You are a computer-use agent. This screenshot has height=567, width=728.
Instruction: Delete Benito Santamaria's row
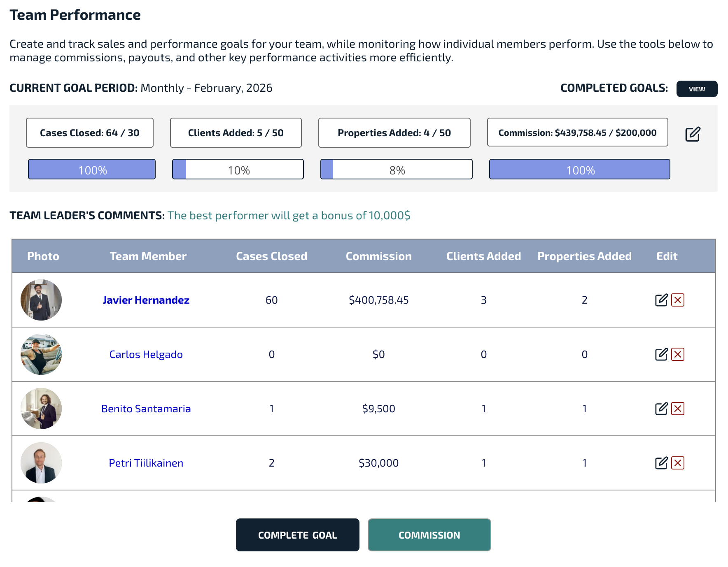pyautogui.click(x=677, y=409)
